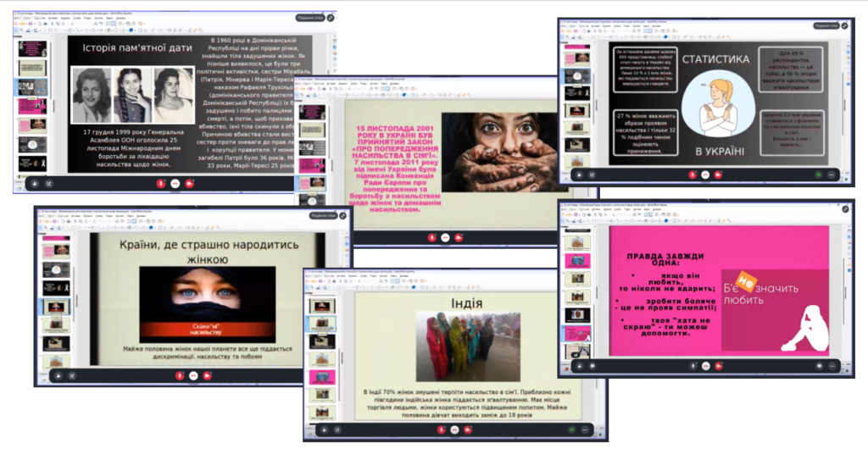Click the speaker-view button above the scary-countries slide
This screenshot has width=868, height=471.
click(x=324, y=215)
